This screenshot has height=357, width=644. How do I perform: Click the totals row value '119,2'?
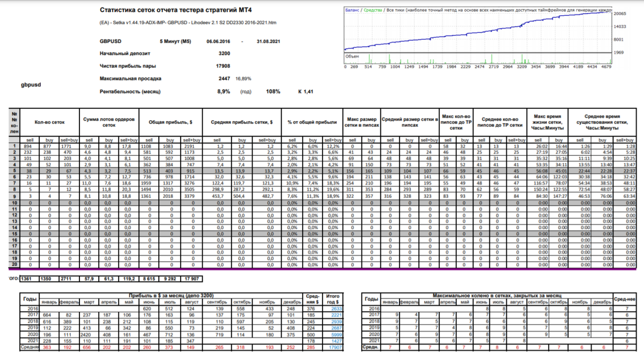coord(129,279)
